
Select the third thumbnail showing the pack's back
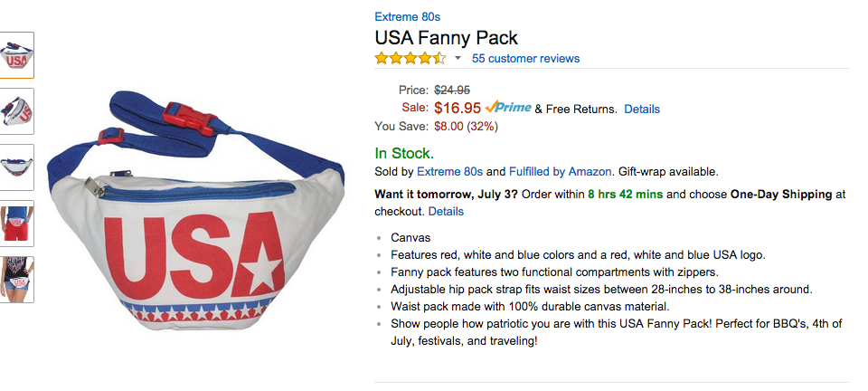point(17,167)
